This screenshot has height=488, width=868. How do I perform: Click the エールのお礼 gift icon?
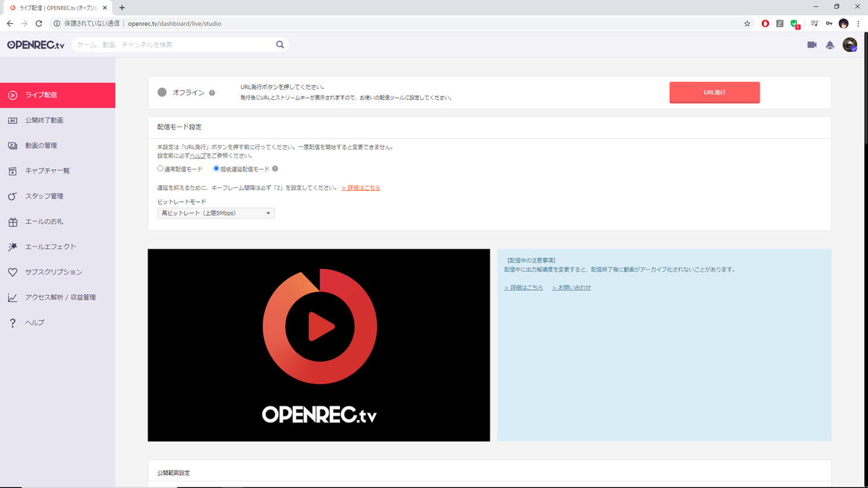click(x=12, y=221)
